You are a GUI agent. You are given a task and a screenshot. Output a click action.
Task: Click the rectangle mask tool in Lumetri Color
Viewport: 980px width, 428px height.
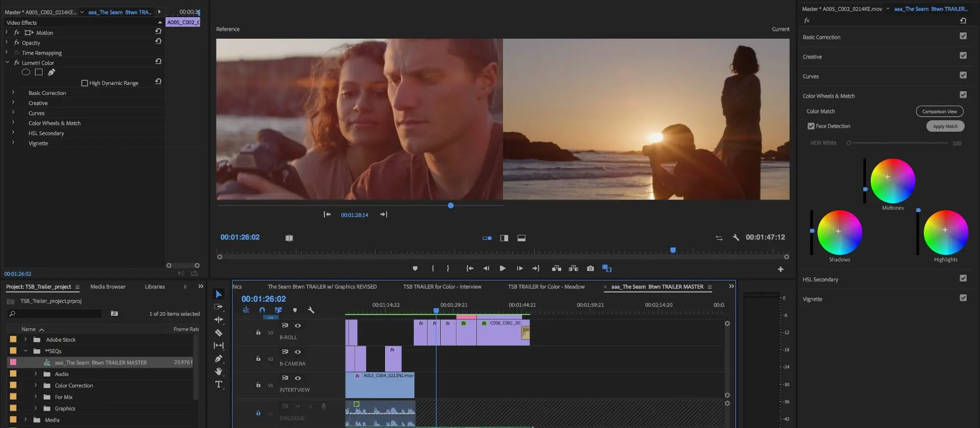(x=39, y=72)
